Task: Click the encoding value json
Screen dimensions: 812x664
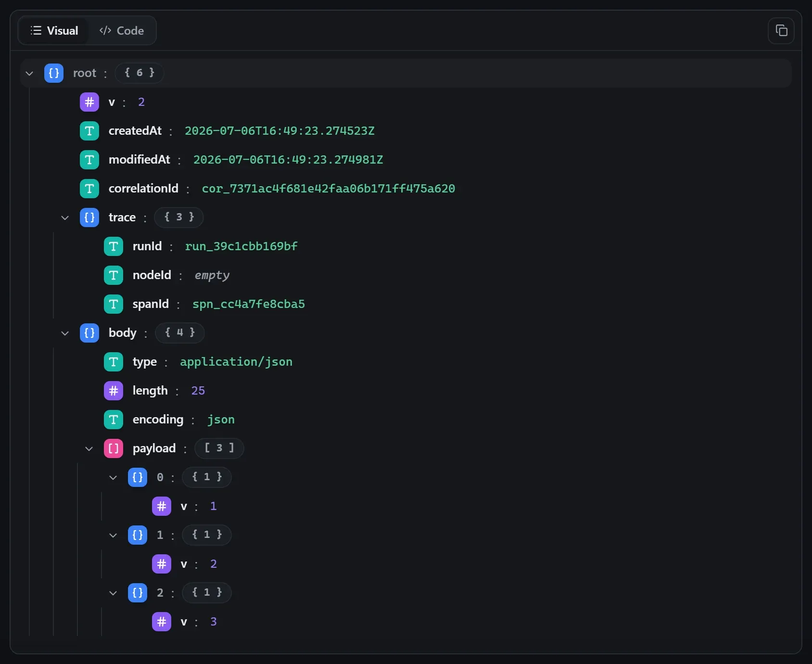Action: 221,420
